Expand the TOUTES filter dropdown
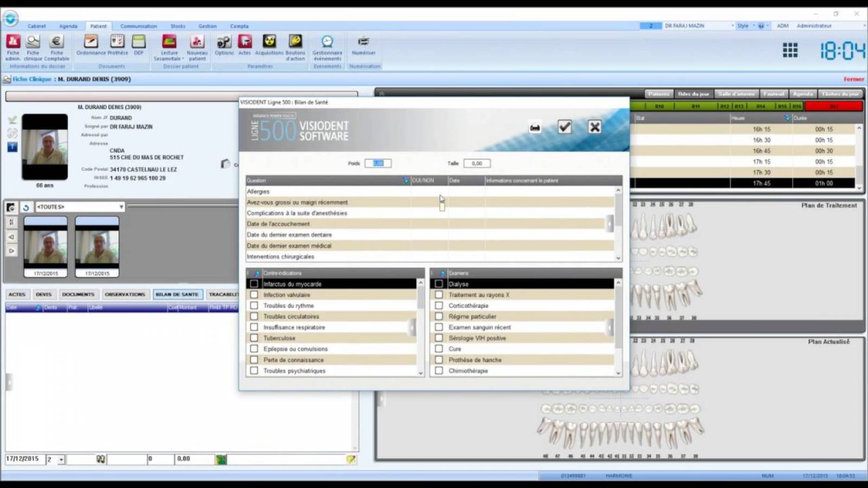Viewport: 868px width, 488px height. [x=121, y=207]
